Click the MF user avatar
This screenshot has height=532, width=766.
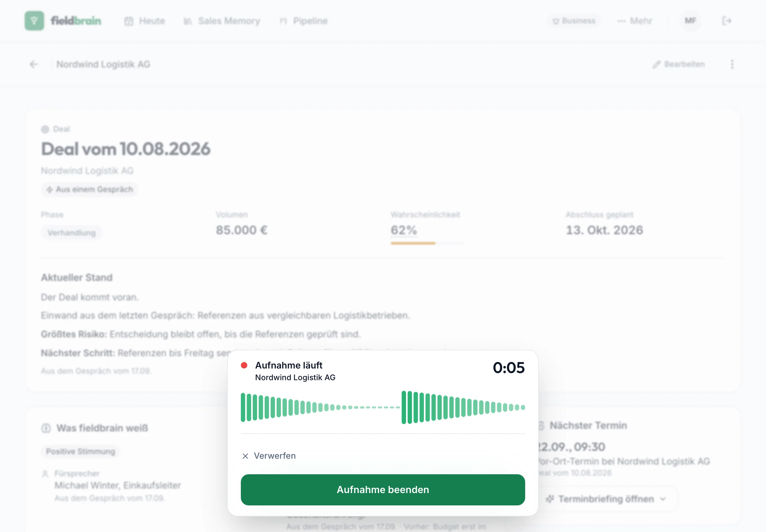(x=690, y=21)
